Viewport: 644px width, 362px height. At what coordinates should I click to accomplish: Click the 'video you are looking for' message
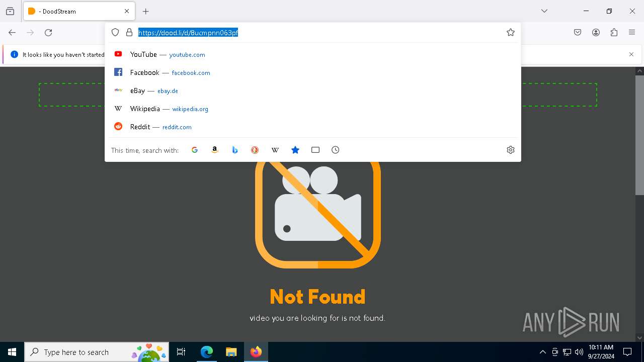click(317, 318)
